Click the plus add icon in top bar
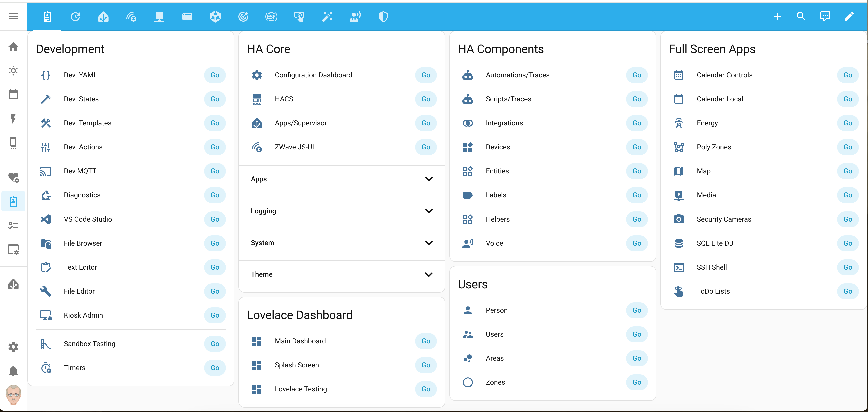This screenshot has height=412, width=868. point(777,16)
